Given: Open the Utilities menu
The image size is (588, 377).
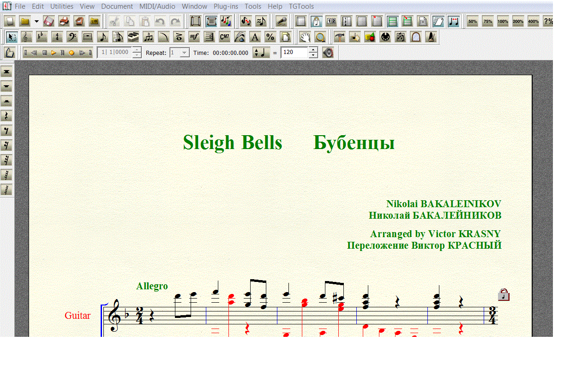Looking at the screenshot, I should (62, 6).
